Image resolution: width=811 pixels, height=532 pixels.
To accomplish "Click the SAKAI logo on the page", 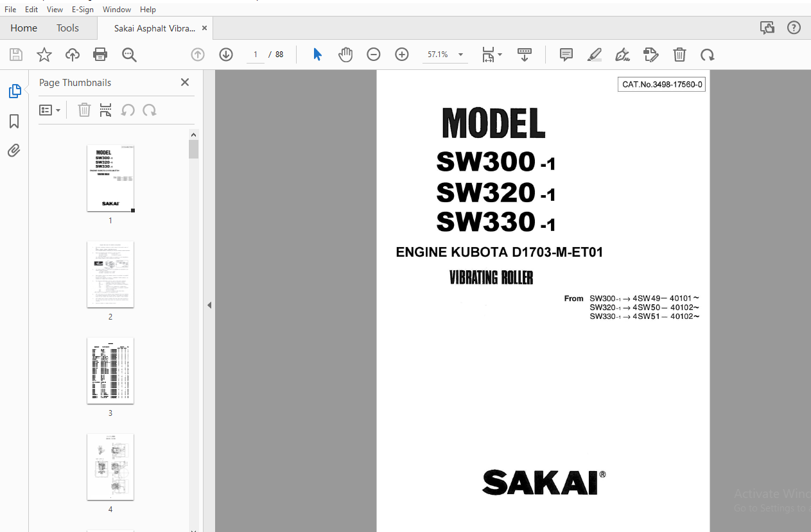I will tap(543, 483).
